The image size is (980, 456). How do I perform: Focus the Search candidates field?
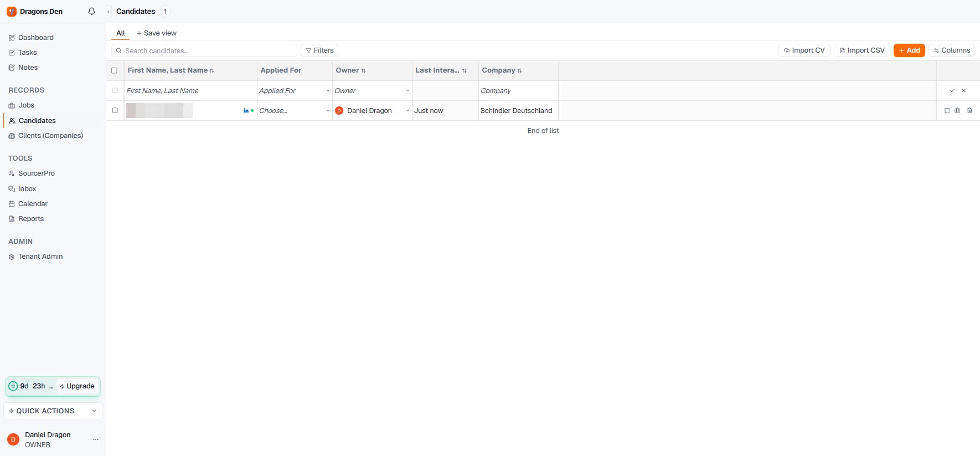coord(204,50)
